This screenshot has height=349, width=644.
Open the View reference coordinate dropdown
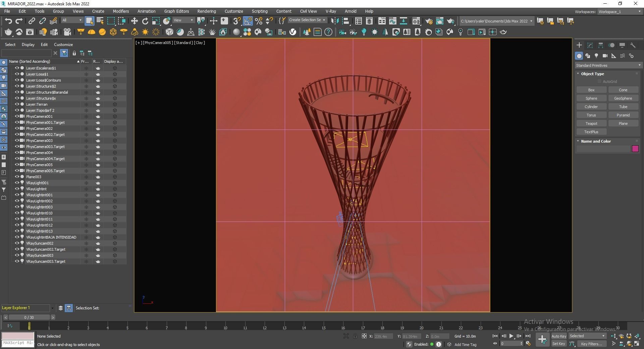pyautogui.click(x=183, y=20)
